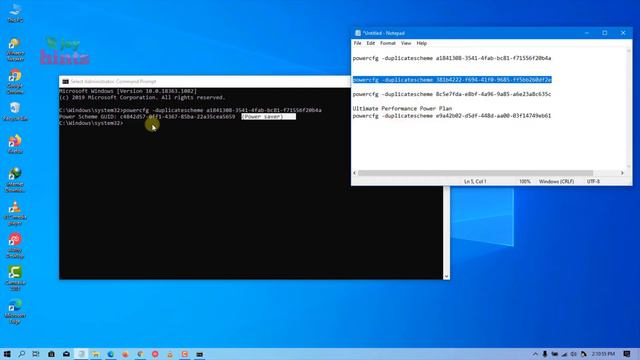Open Edge from the taskbar
This screenshot has height=360, width=640.
tap(111, 354)
